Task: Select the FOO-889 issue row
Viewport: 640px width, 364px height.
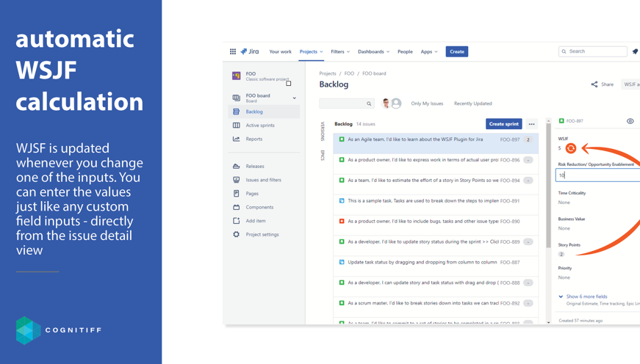Action: click(x=436, y=246)
